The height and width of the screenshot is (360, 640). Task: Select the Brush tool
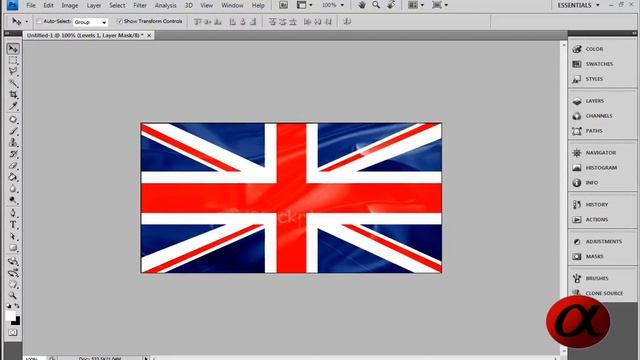tap(13, 131)
